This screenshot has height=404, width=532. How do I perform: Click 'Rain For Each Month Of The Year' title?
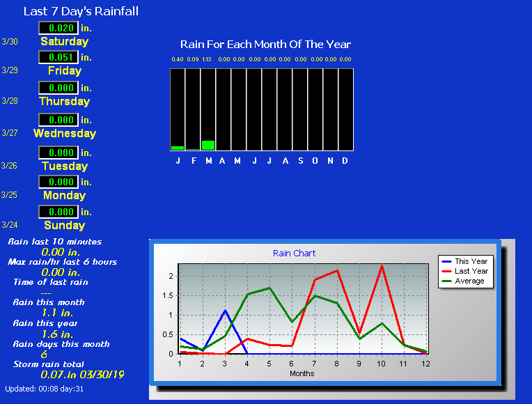[x=265, y=45]
